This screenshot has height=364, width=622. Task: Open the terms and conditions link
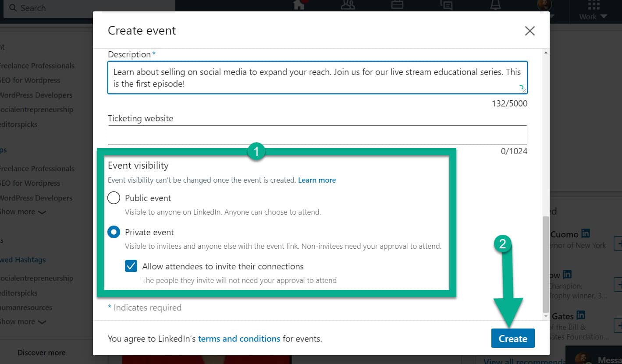click(239, 339)
